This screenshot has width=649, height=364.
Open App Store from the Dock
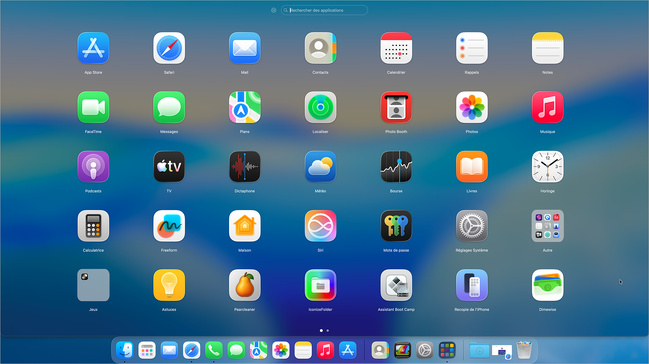pyautogui.click(x=348, y=350)
